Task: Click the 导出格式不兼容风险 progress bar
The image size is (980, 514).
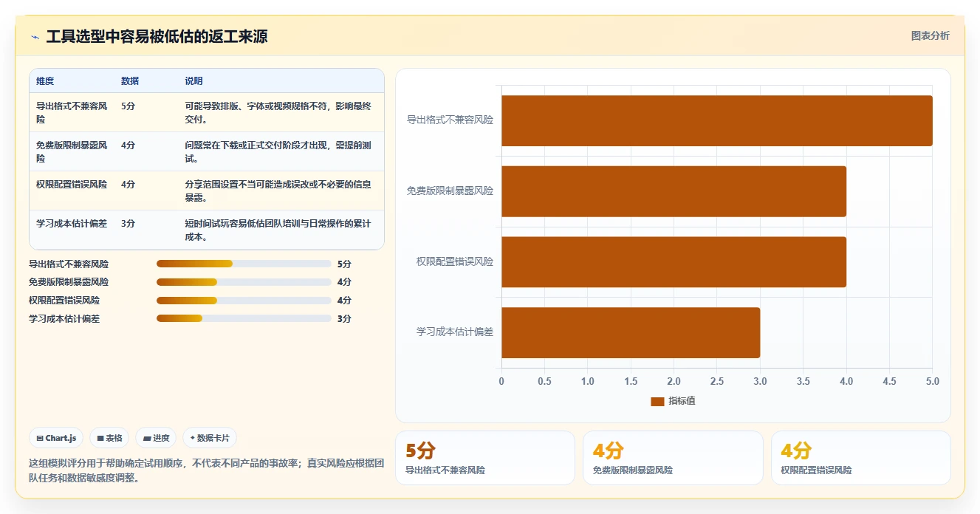Action: (x=244, y=264)
